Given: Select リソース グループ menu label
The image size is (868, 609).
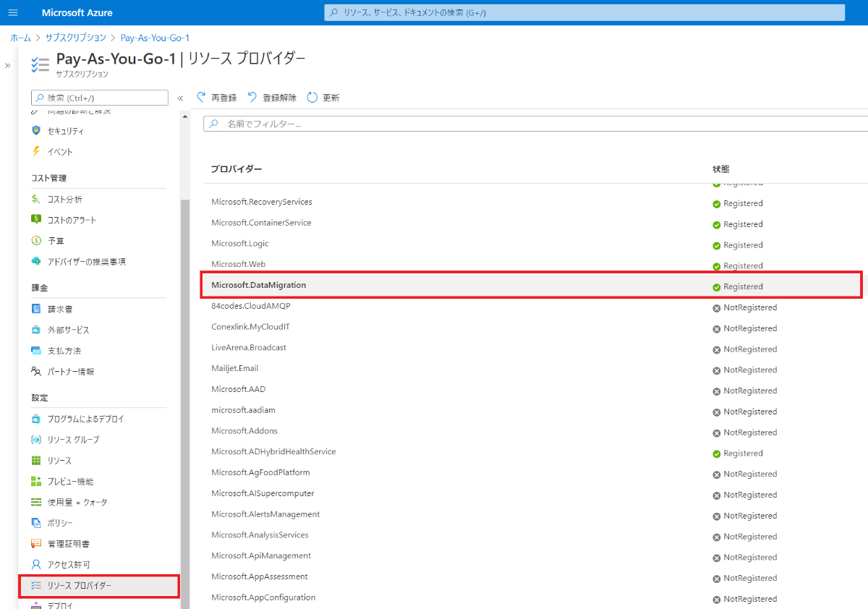Looking at the screenshot, I should [x=74, y=440].
